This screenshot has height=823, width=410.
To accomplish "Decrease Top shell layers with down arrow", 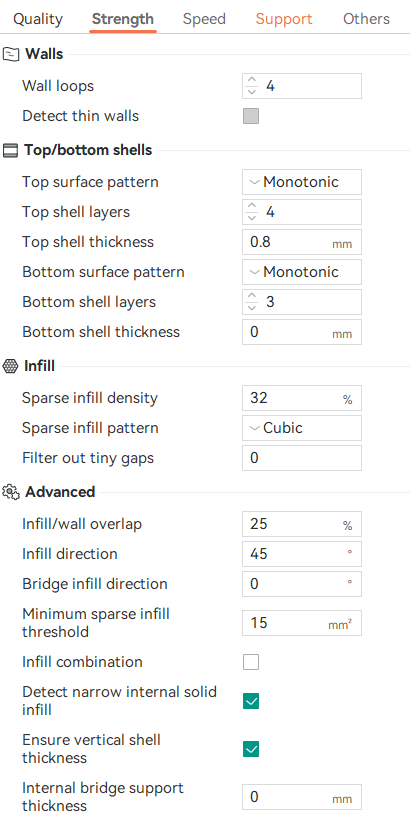I will (252, 217).
